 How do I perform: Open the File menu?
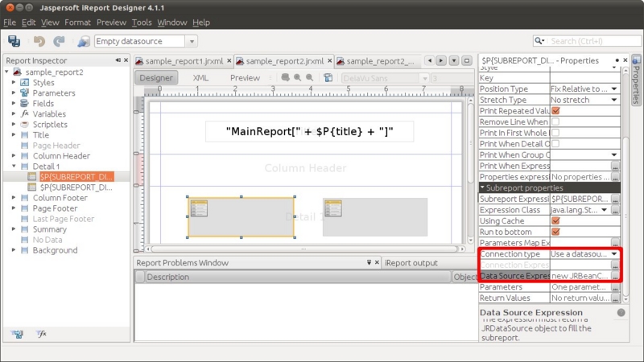pos(10,23)
